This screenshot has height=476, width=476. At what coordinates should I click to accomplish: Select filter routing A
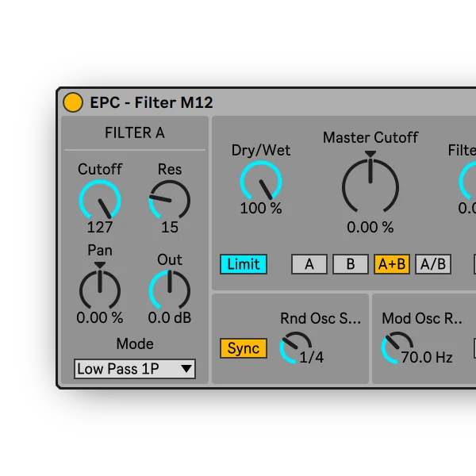(309, 264)
